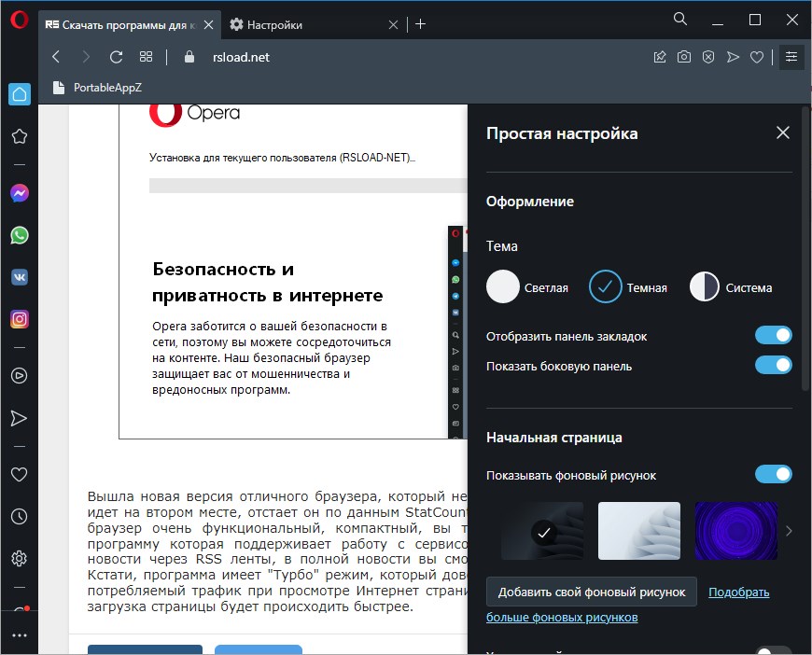The width and height of the screenshot is (812, 655).
Task: Select the purple circles wallpaper thumbnail
Action: pyautogui.click(x=735, y=531)
